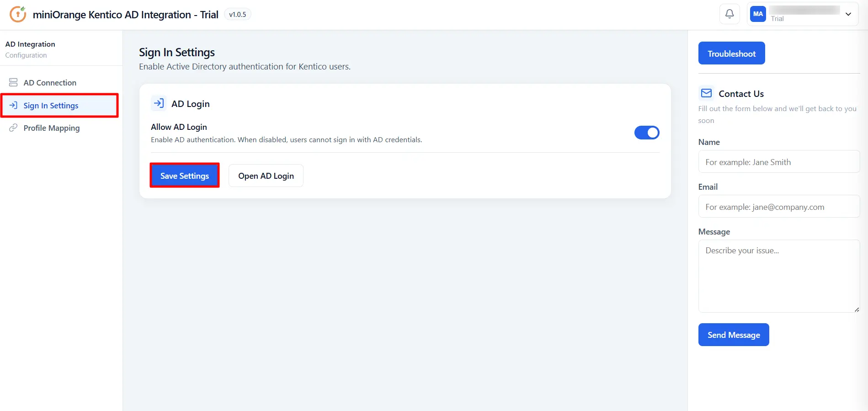Click the AD Login card icon
This screenshot has height=411, width=868.
point(159,103)
